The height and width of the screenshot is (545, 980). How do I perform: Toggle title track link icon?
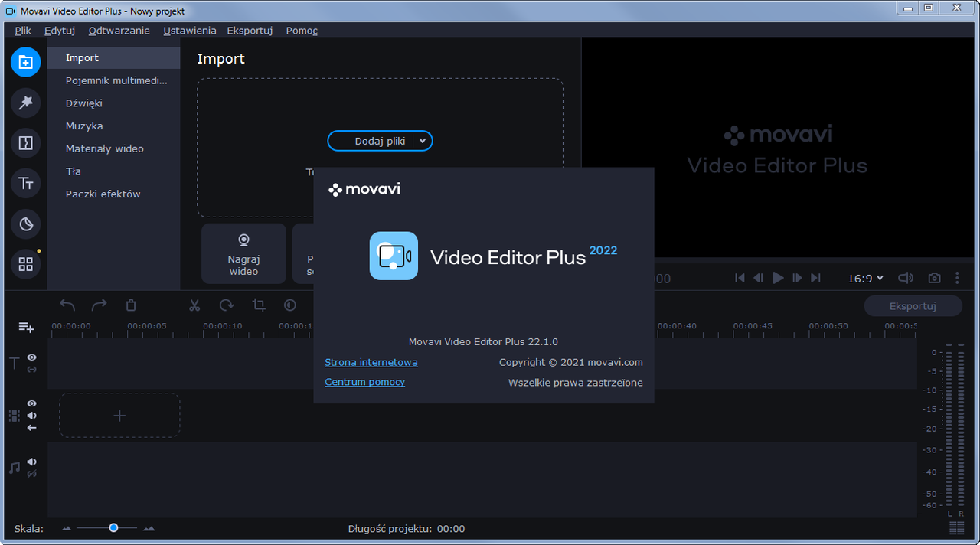[32, 370]
